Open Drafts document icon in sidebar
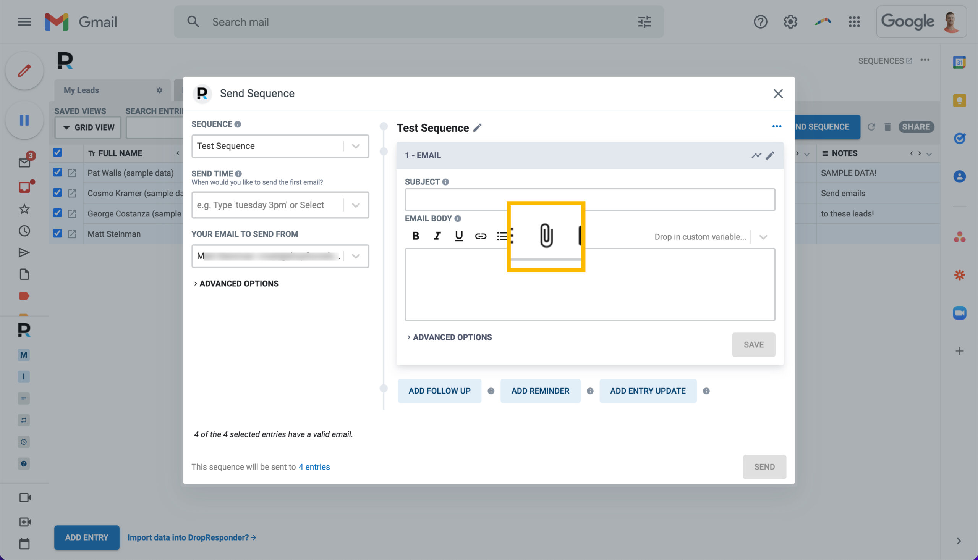The width and height of the screenshot is (978, 560). pos(24,274)
